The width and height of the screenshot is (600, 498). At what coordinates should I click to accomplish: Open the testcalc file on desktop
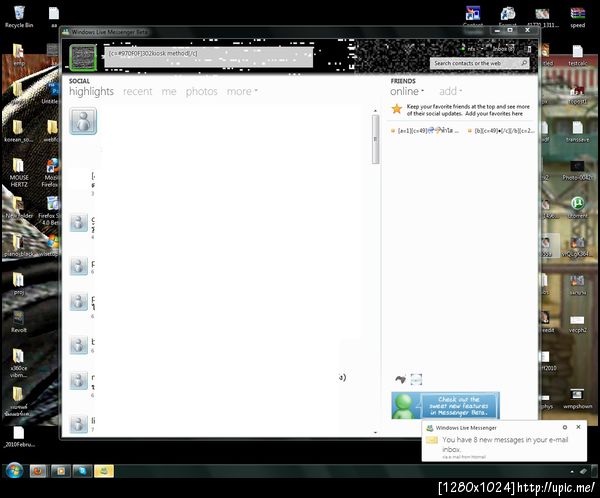(x=577, y=56)
